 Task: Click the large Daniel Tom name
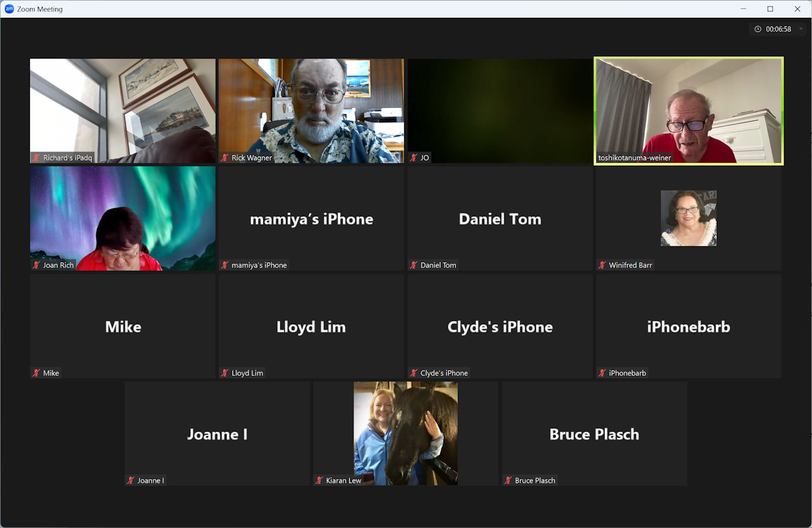[x=500, y=219]
